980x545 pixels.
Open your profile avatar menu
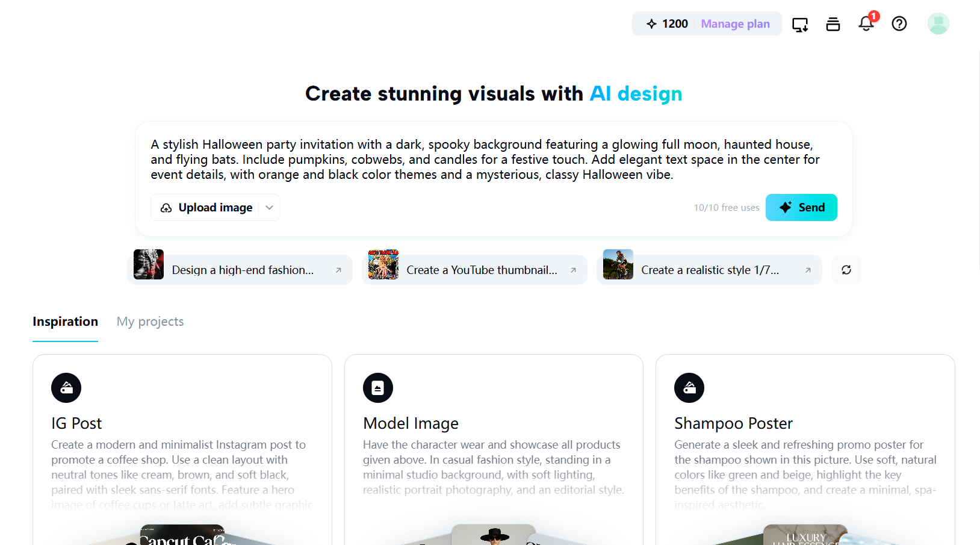click(x=938, y=23)
